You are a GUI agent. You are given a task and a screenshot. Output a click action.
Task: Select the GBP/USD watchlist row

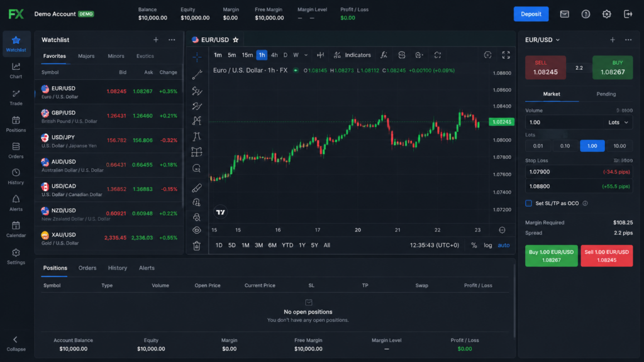point(109,116)
